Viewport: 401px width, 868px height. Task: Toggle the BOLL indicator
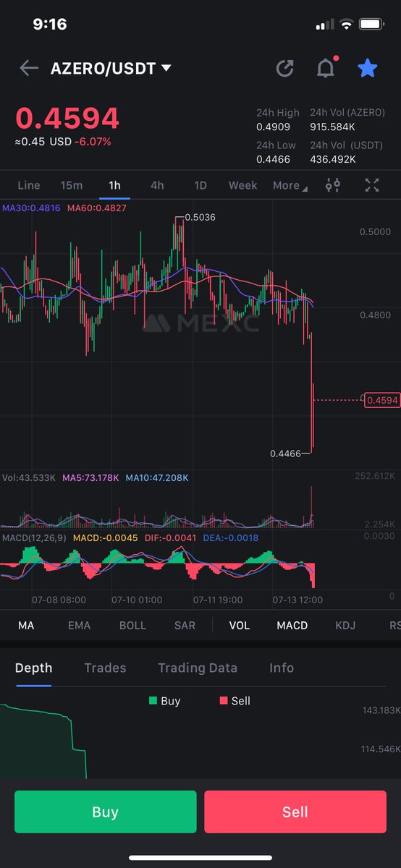[132, 625]
